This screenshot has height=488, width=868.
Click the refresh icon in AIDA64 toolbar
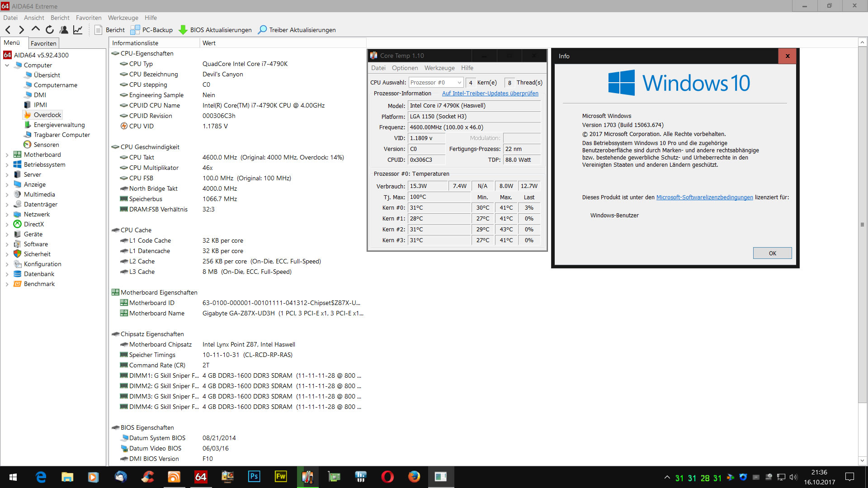50,30
